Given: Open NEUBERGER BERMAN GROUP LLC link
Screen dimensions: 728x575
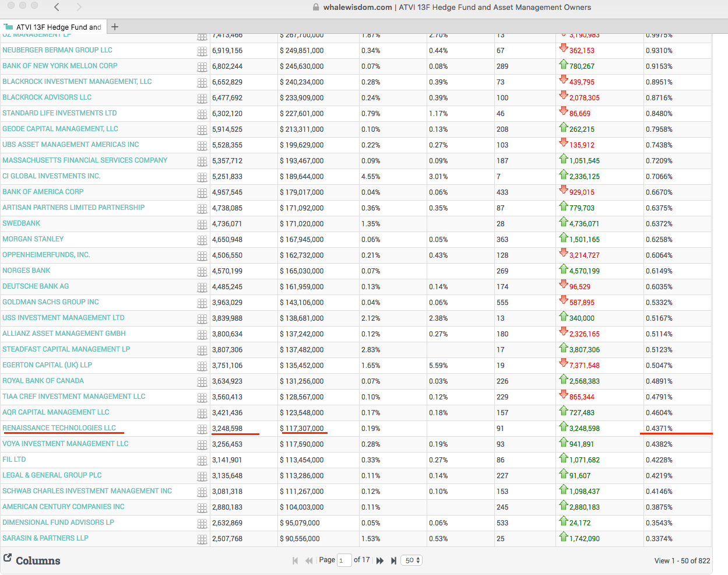Looking at the screenshot, I should point(57,50).
